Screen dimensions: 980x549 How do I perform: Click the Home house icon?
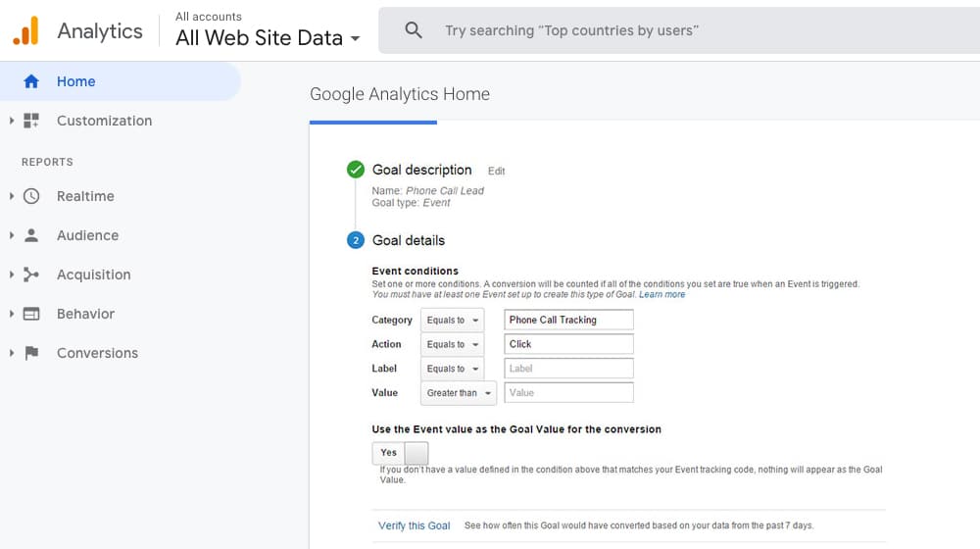pyautogui.click(x=31, y=81)
